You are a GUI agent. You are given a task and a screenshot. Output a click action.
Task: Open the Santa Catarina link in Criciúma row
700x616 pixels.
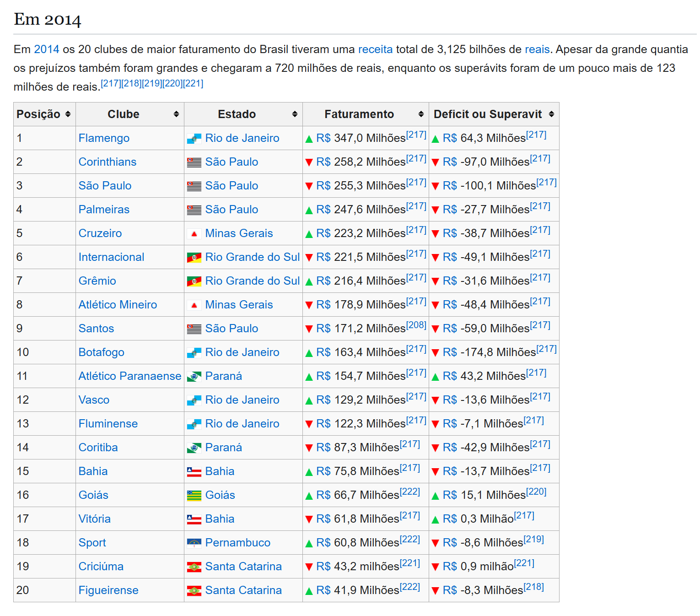pos(243,567)
